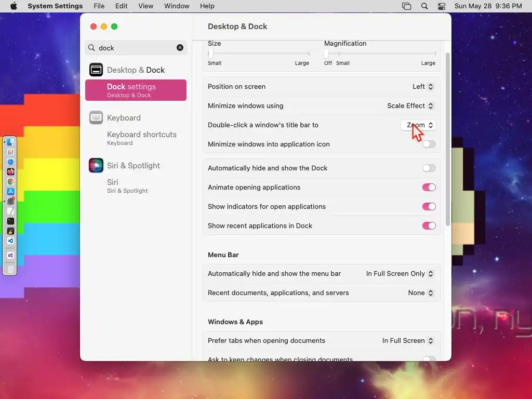Open the View menu
This screenshot has width=532, height=399.
click(145, 6)
